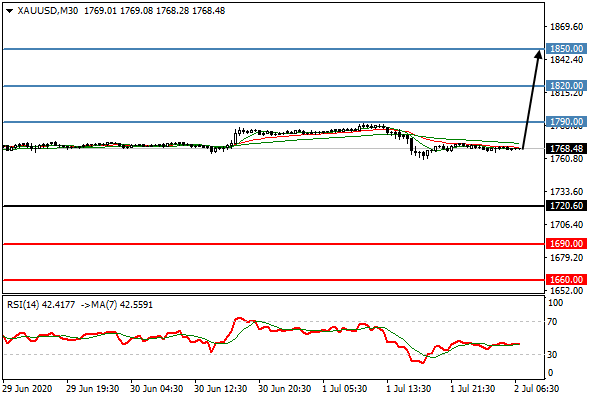Click the black arrowhead near 1850 line
Viewport: 590px width, 400px height.
tap(539, 55)
